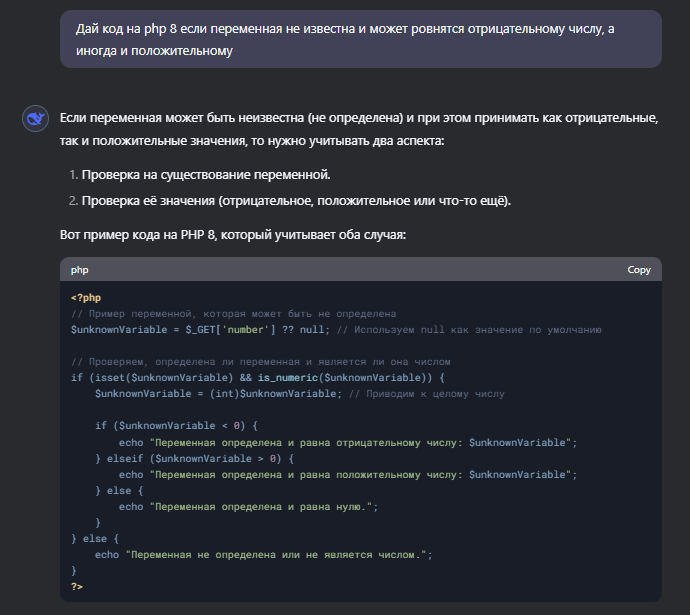Image resolution: width=690 pixels, height=615 pixels.
Task: Click the opening <?php tag in code
Action: coord(86,298)
